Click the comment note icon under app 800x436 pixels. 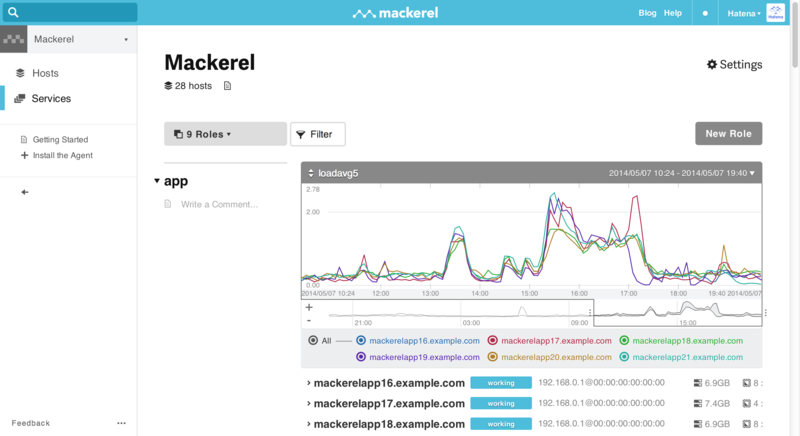point(168,204)
